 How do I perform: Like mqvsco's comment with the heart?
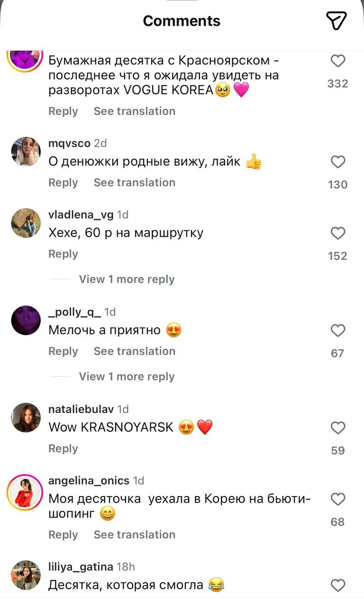(338, 162)
